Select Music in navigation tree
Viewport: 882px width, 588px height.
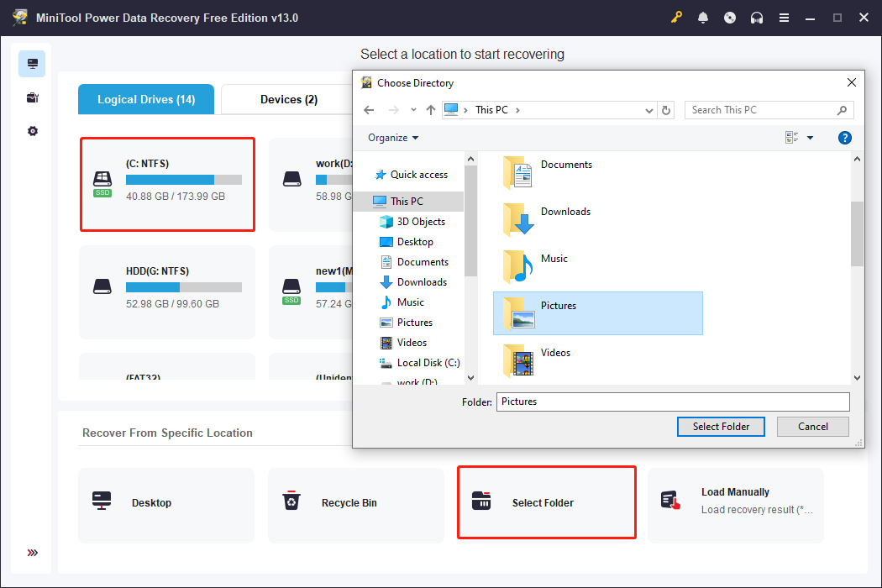click(402, 302)
